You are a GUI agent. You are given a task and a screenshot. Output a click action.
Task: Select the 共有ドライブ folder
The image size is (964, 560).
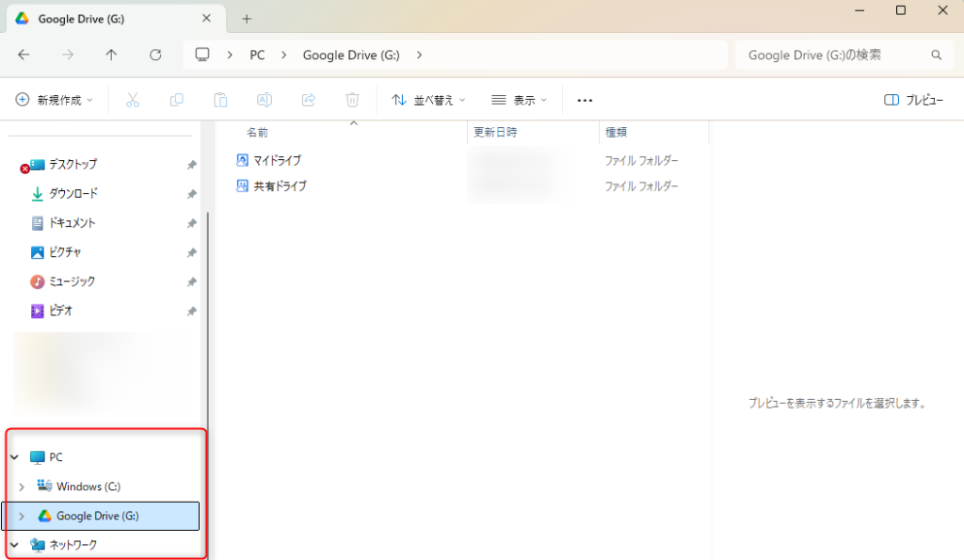280,186
